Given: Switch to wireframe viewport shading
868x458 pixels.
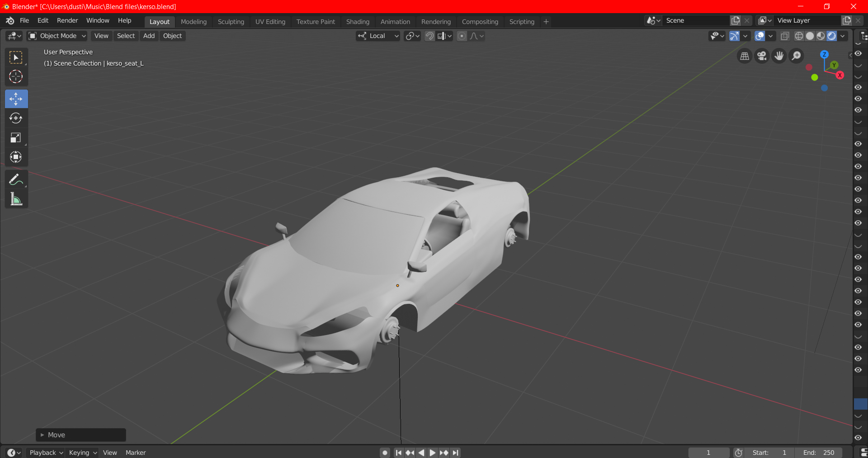Looking at the screenshot, I should (799, 36).
